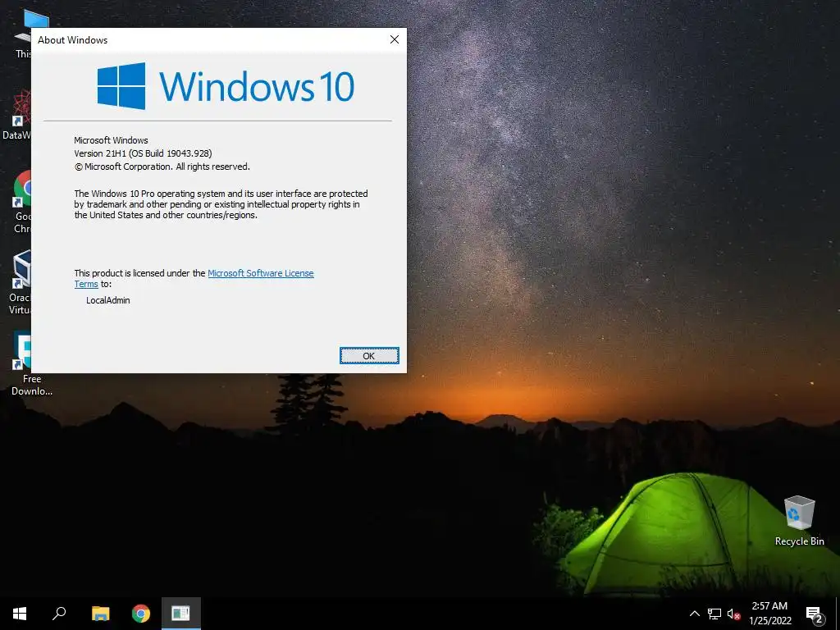The image size is (840, 630).
Task: Open the Windows Start menu
Action: tap(20, 614)
